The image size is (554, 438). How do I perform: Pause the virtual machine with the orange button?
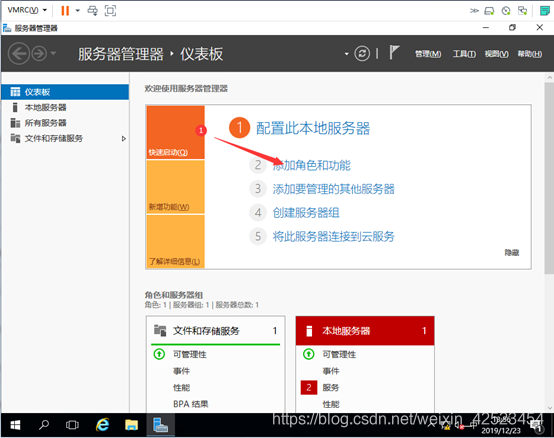65,11
